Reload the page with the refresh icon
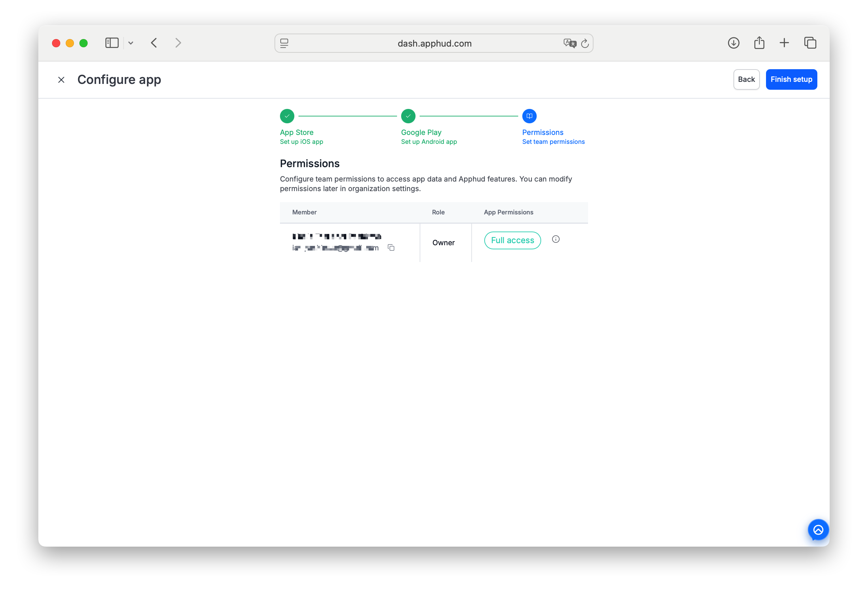The height and width of the screenshot is (598, 868). point(585,43)
